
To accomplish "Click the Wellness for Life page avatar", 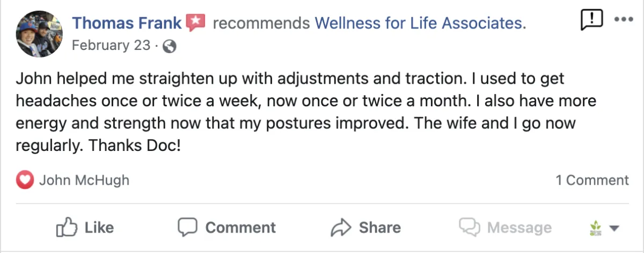I will tap(595, 228).
